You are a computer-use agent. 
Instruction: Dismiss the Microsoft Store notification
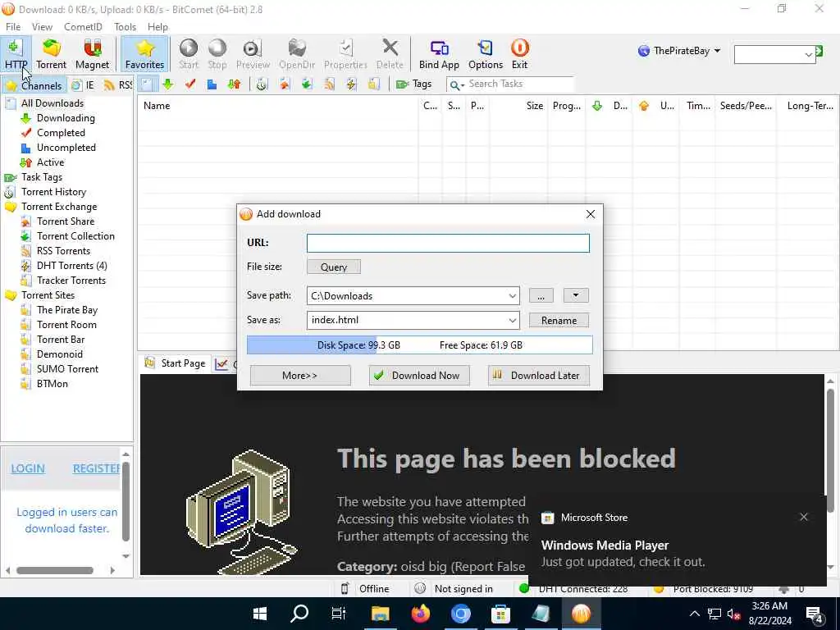(804, 517)
